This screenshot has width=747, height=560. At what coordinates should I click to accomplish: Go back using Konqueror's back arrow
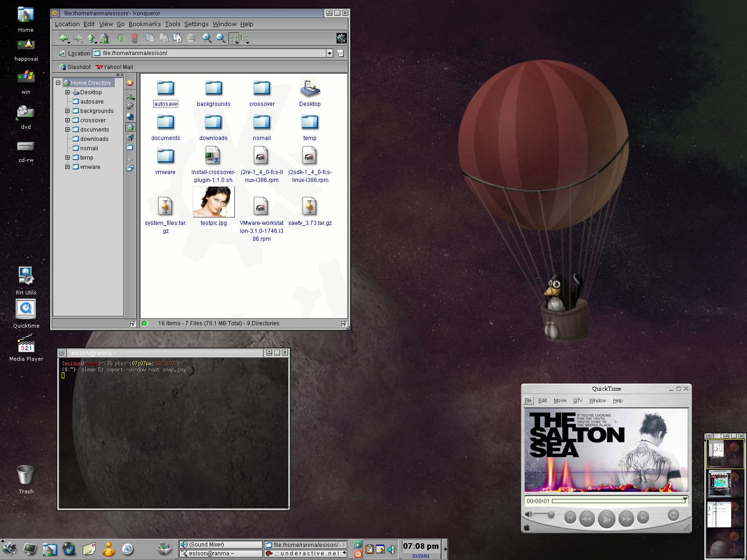64,38
